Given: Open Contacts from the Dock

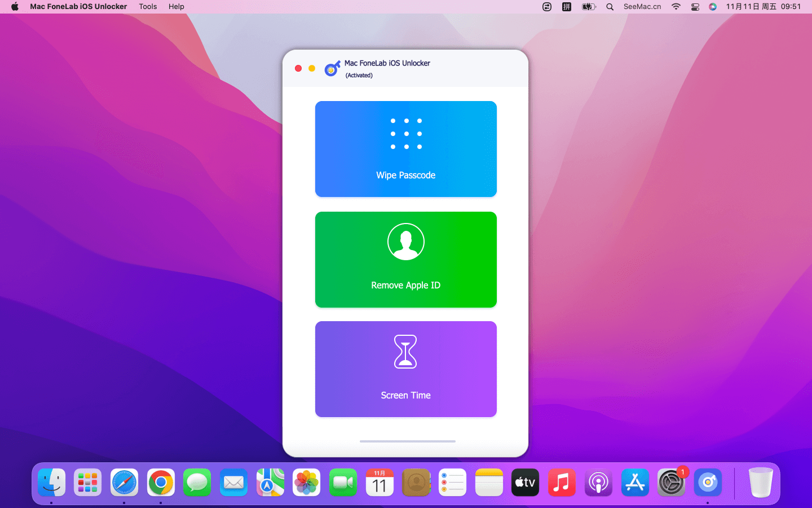Looking at the screenshot, I should pyautogui.click(x=416, y=483).
